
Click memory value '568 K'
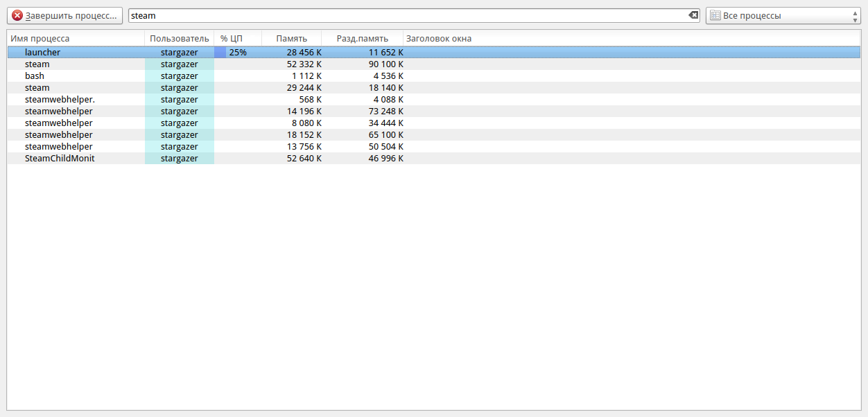tap(310, 99)
